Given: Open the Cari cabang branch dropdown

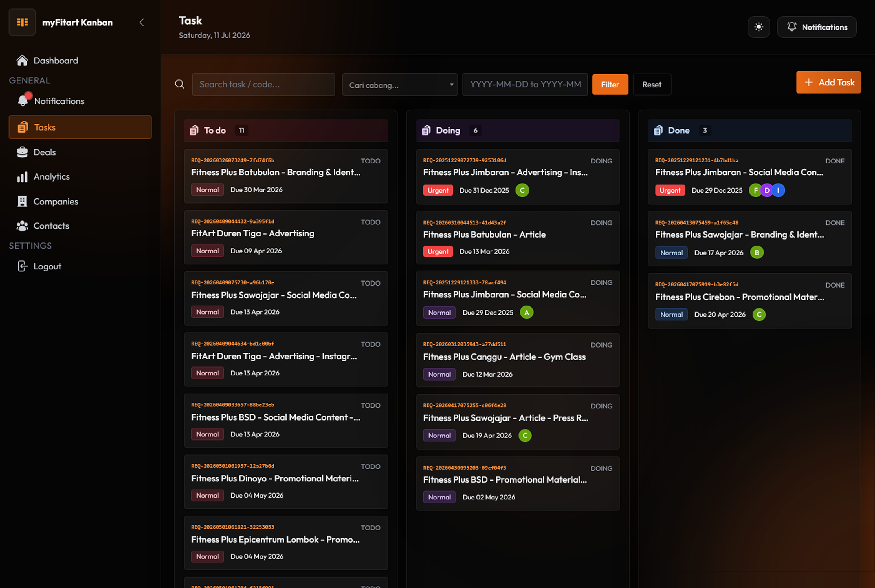Looking at the screenshot, I should point(400,85).
